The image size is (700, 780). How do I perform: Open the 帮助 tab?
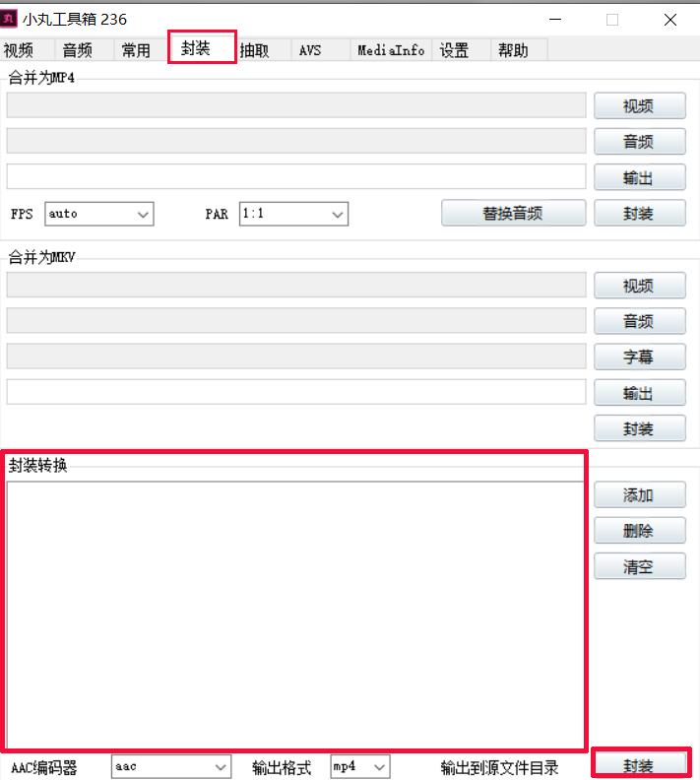(x=519, y=50)
